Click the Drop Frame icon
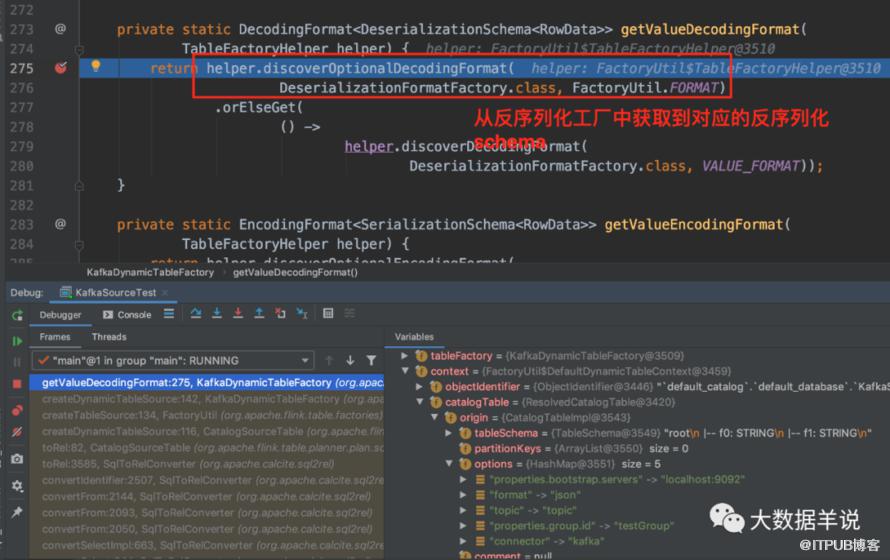890x560 pixels. 280,313
